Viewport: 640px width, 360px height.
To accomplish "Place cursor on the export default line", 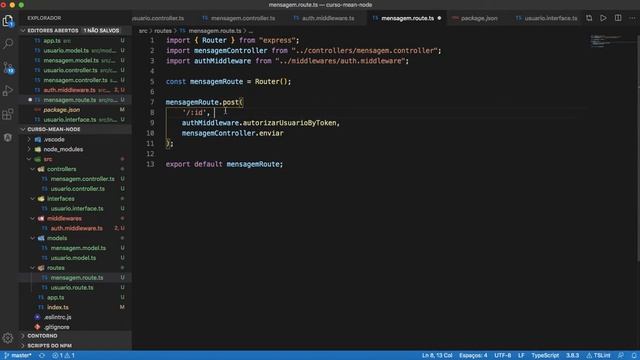I will (224, 164).
